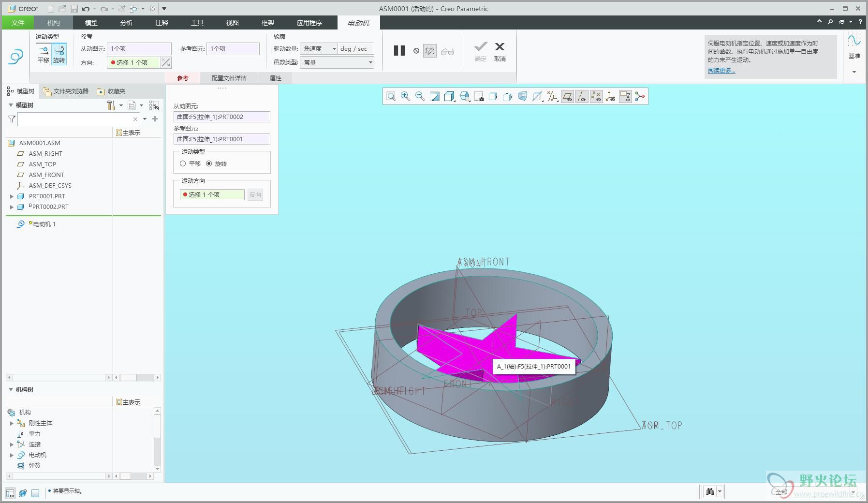Viewport: 868px width, 503px height.
Task: Click the Zoom In magnifier icon
Action: point(405,97)
